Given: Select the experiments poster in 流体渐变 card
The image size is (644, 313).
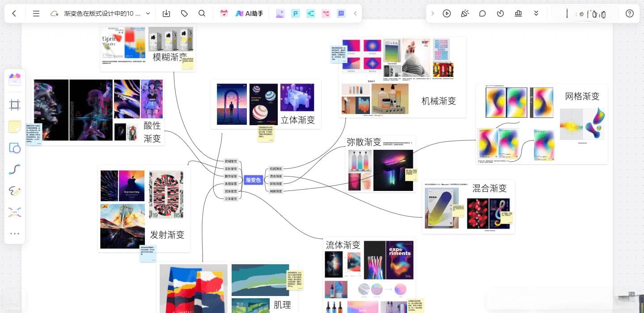Looking at the screenshot, I should pyautogui.click(x=400, y=260).
